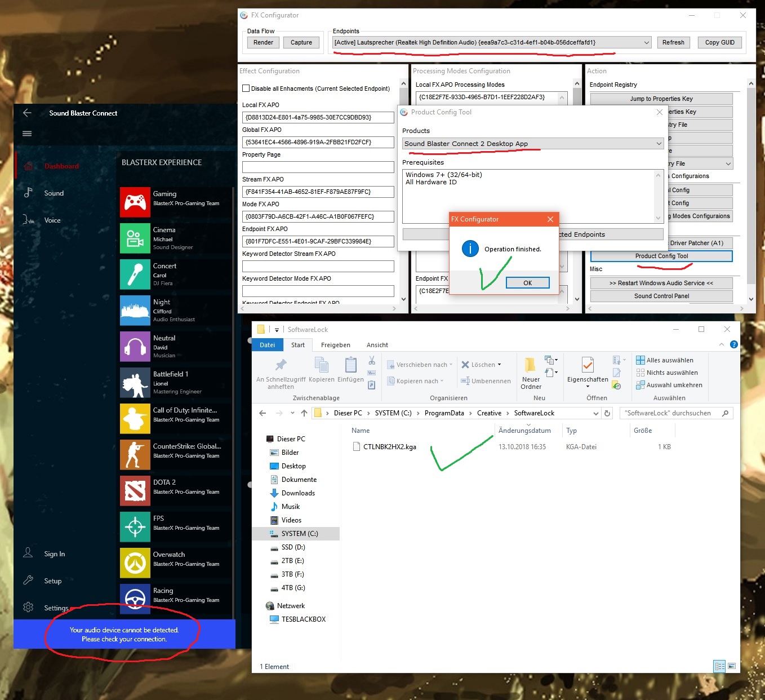Open Call of Duty: Infinite profile icon

coord(135,418)
